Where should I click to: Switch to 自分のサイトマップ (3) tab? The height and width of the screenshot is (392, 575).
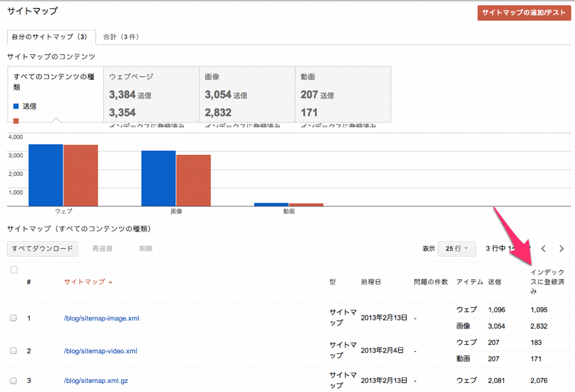coord(50,37)
